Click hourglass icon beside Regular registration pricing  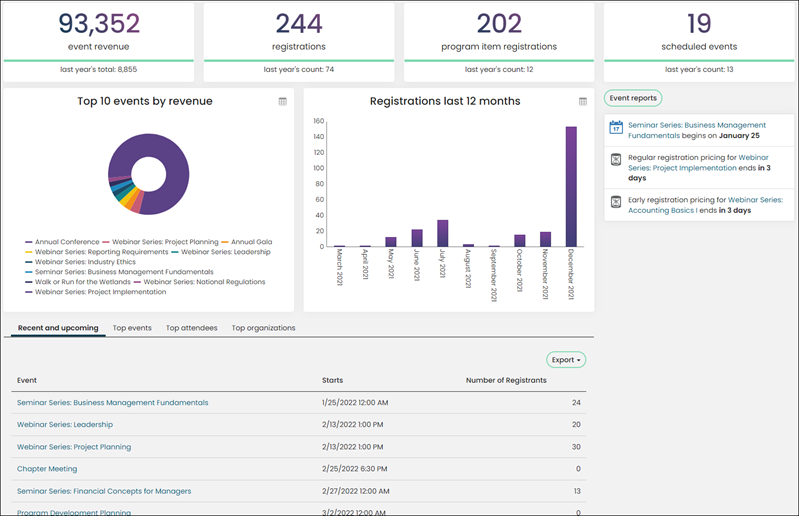click(616, 159)
